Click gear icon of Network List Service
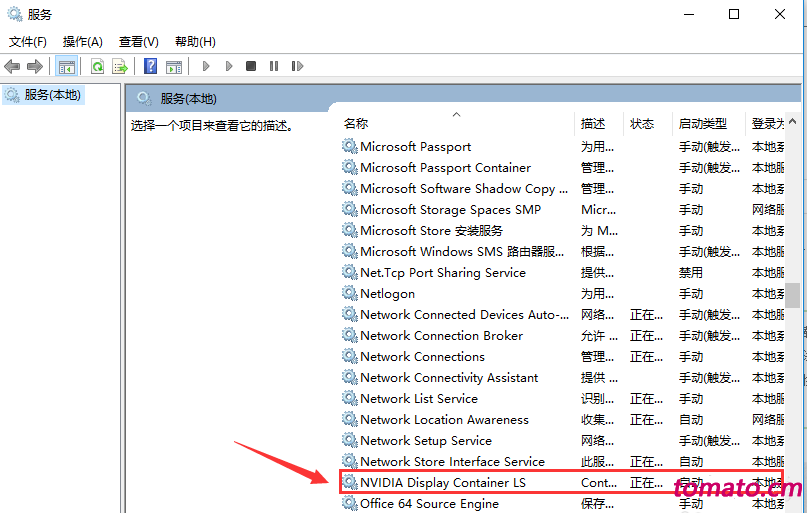 [349, 398]
